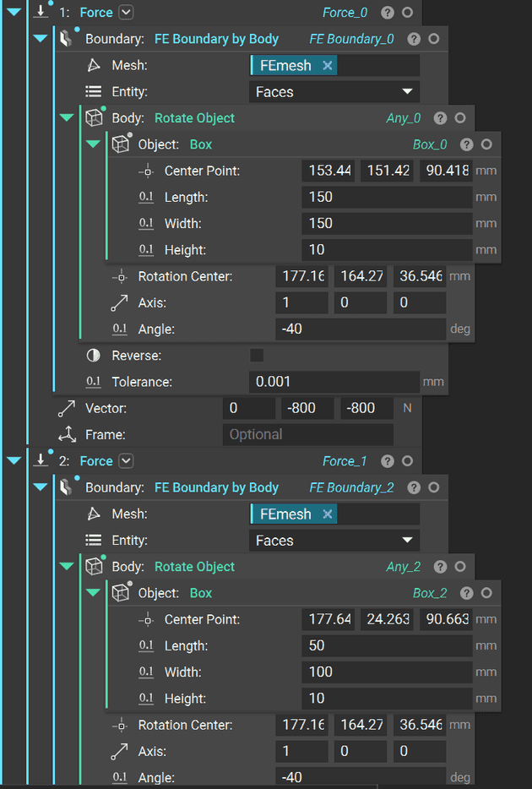Click the Frame Optional input field
This screenshot has height=789, width=532.
pyautogui.click(x=308, y=434)
